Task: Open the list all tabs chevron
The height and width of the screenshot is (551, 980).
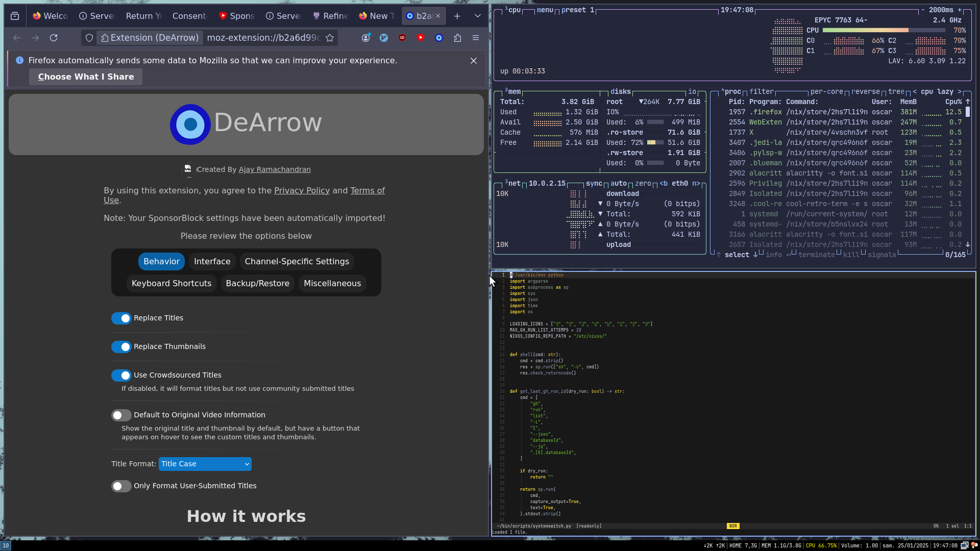Action: (478, 16)
